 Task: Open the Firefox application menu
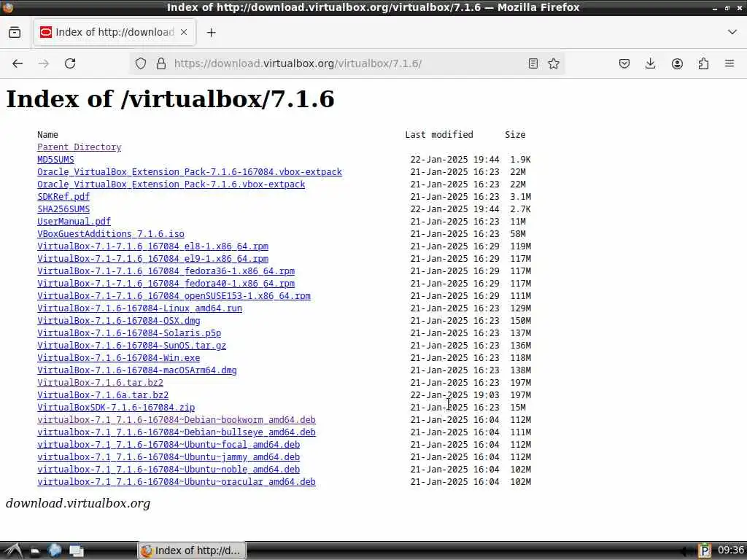[729, 63]
